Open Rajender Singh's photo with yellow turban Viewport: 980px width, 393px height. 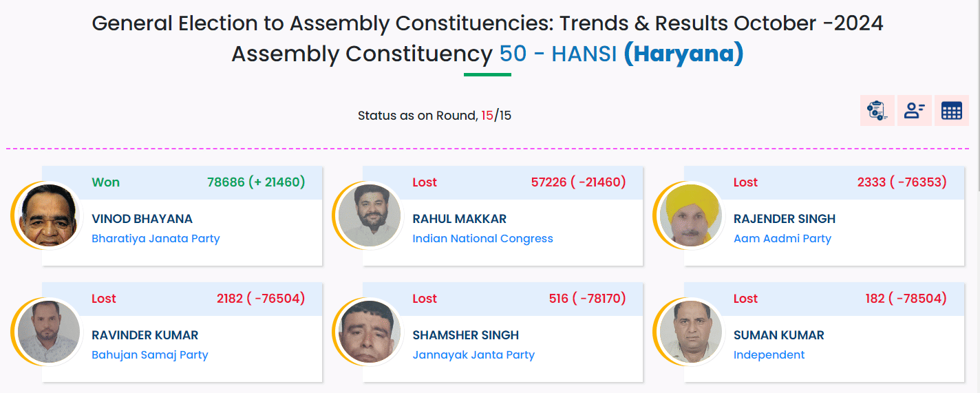(x=689, y=216)
